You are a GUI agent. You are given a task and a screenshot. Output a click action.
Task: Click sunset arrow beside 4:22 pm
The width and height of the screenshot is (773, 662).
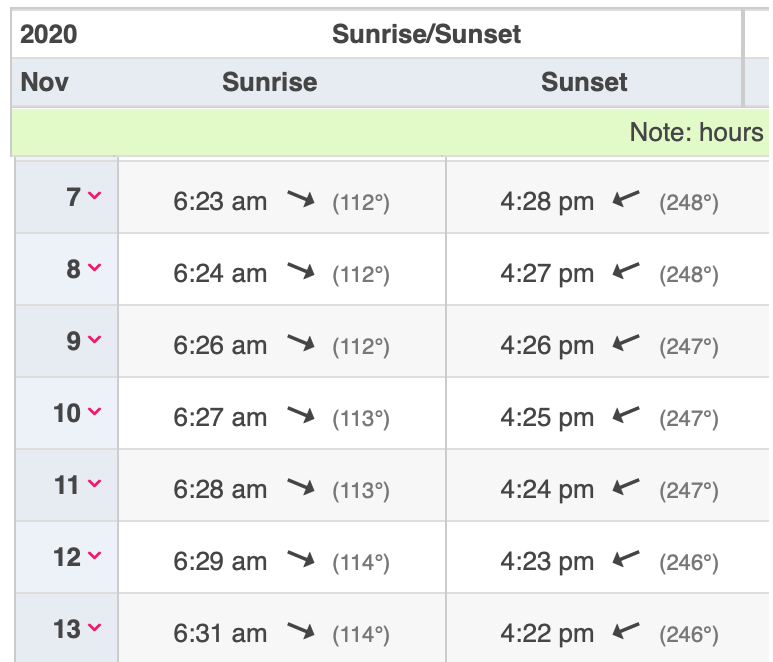click(626, 632)
